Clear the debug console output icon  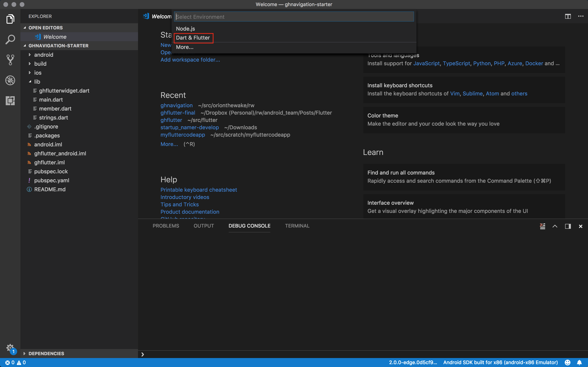pos(542,226)
